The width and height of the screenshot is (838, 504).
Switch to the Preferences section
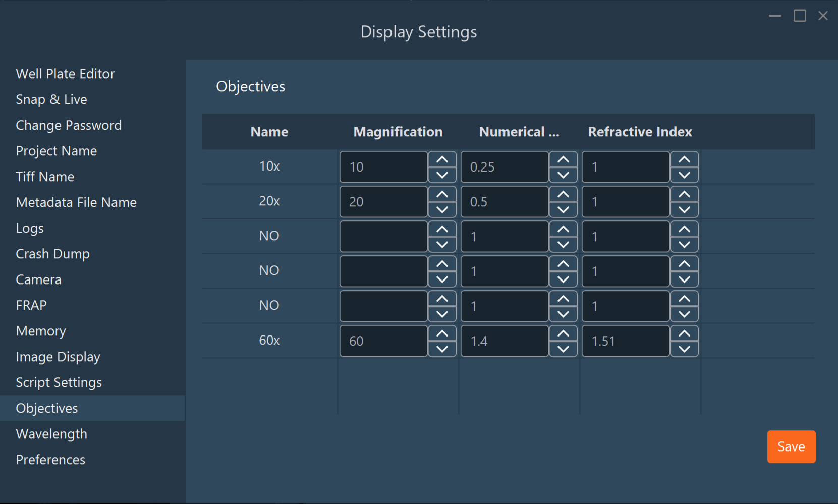tap(50, 459)
